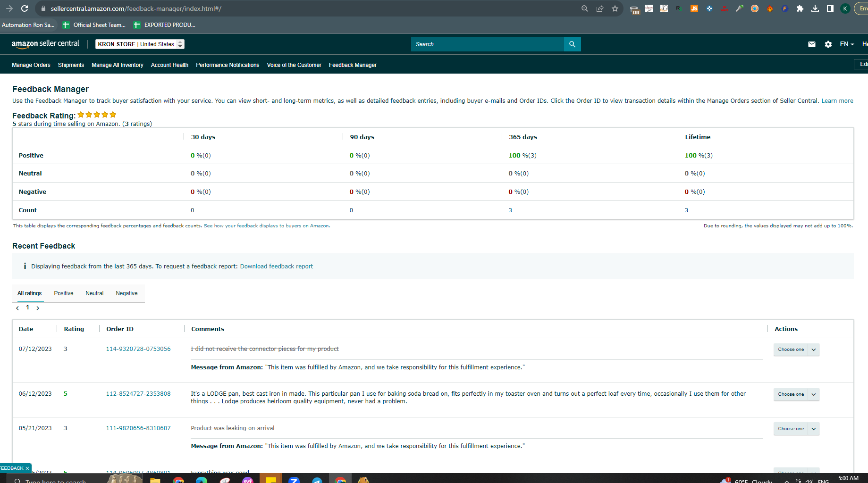Click the Learn more link

click(837, 101)
